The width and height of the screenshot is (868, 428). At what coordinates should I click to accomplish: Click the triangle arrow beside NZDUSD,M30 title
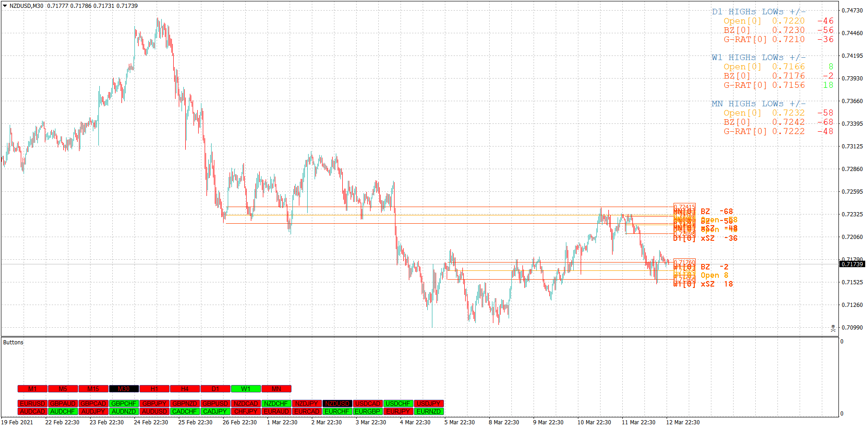pos(5,6)
